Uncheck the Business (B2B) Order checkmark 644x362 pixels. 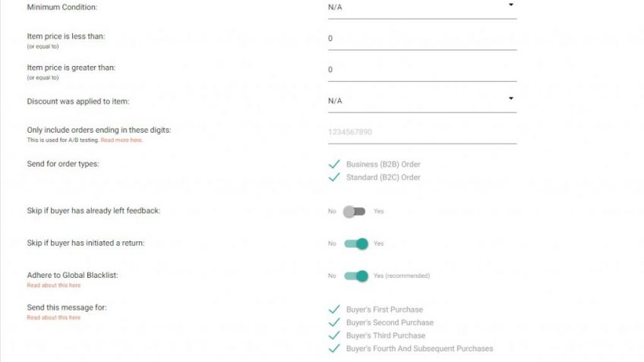point(334,164)
